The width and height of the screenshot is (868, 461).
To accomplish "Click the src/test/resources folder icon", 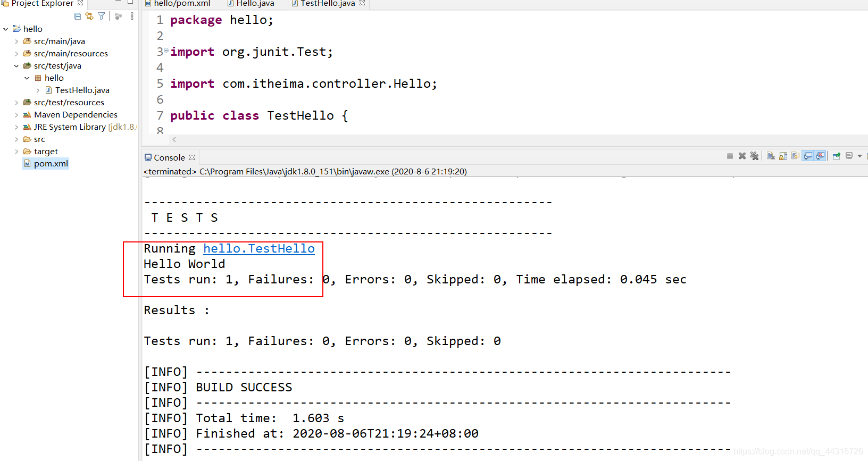I will point(27,103).
